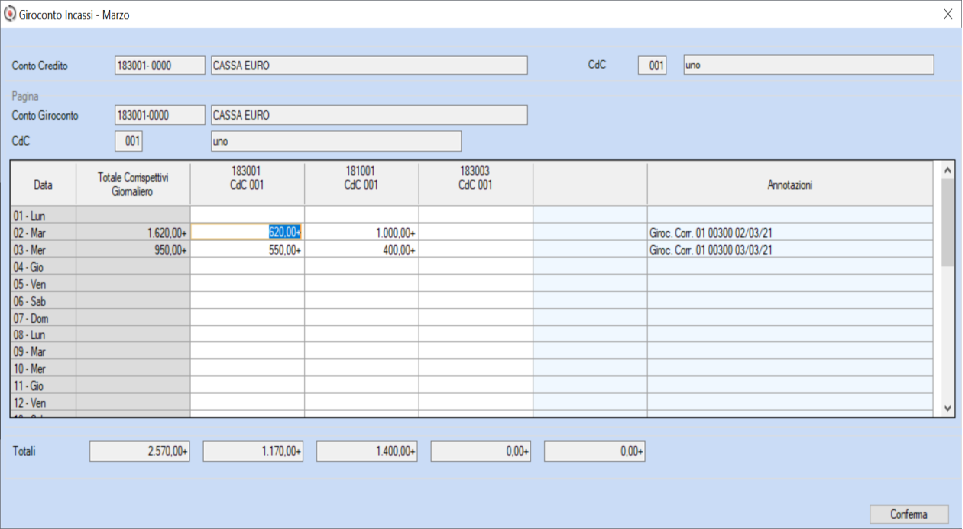
Task: Click the CdC uno field below Conto Giroconto
Action: coord(336,141)
